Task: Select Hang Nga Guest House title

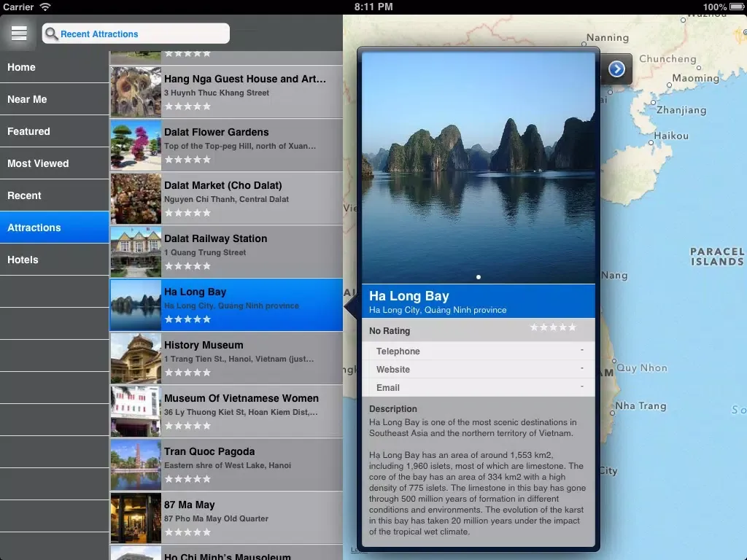Action: [x=245, y=79]
